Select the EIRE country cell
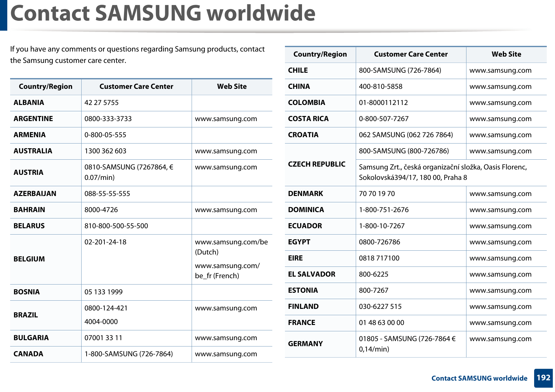 click(320, 258)
